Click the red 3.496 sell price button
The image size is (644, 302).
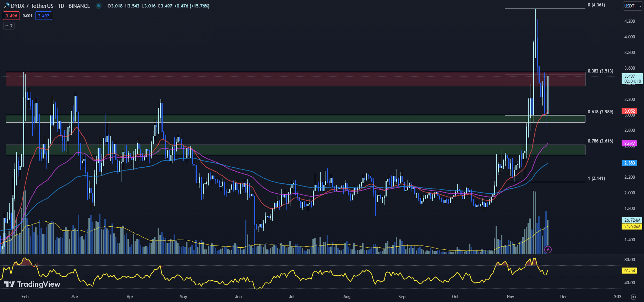coord(11,16)
